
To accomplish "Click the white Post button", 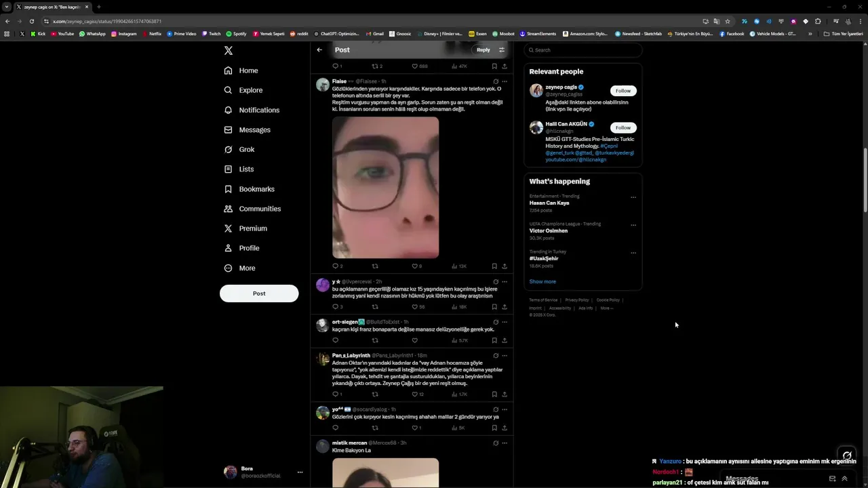I will pyautogui.click(x=259, y=293).
